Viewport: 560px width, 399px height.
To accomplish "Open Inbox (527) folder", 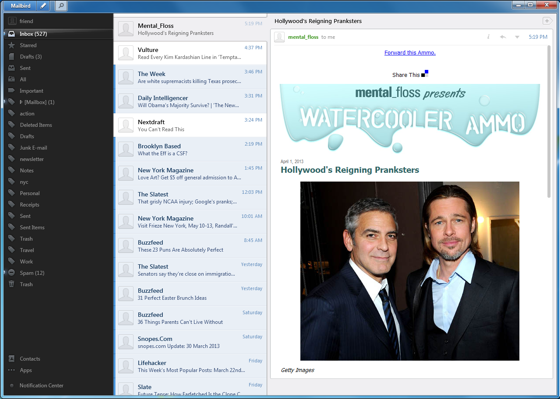I will pyautogui.click(x=59, y=34).
